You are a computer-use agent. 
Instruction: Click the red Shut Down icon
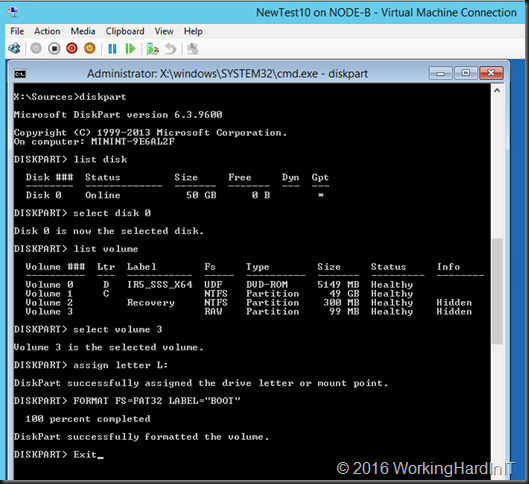pos(72,49)
